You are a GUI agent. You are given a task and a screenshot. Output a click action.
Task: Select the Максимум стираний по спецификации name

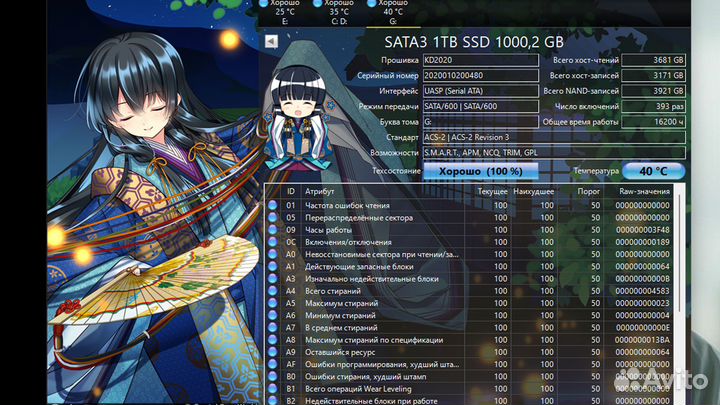click(374, 340)
